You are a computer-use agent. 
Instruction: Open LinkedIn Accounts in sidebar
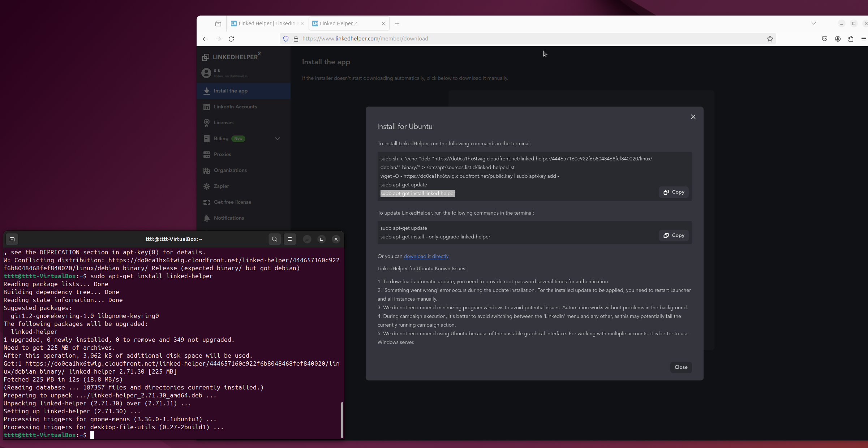tap(244, 107)
